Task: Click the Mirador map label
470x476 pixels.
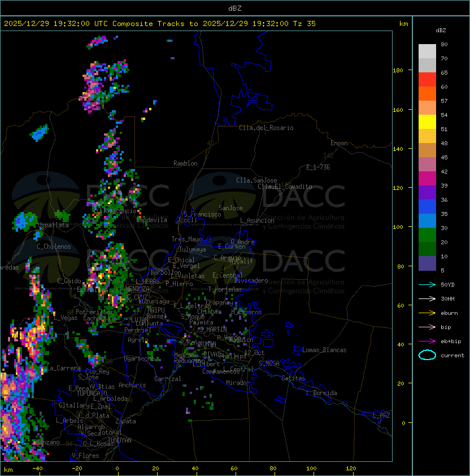Action: pyautogui.click(x=238, y=383)
